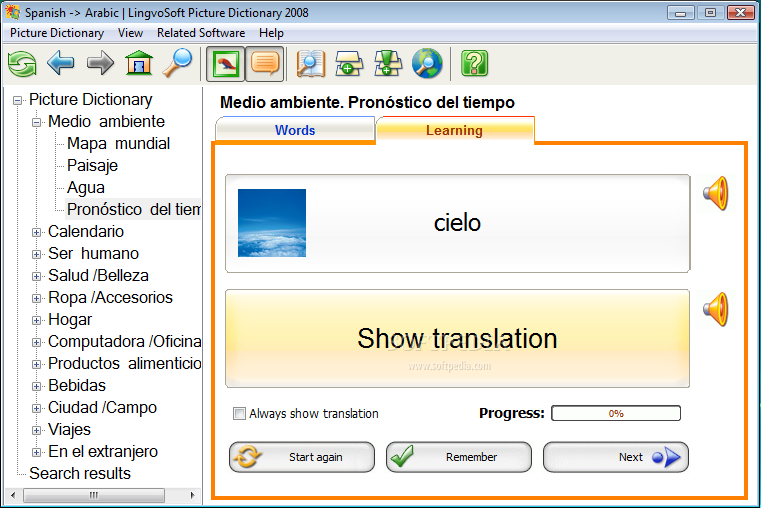Click the word cielo card

(x=457, y=223)
